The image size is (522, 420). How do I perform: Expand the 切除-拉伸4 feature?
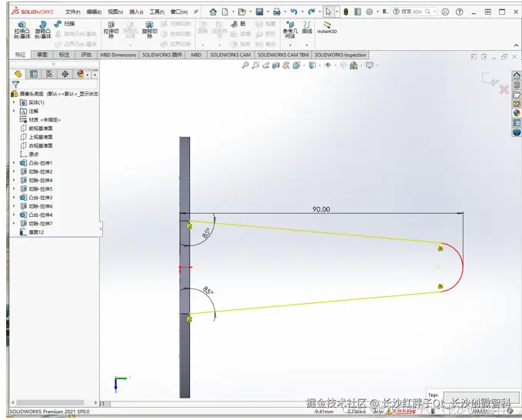pyautogui.click(x=14, y=180)
